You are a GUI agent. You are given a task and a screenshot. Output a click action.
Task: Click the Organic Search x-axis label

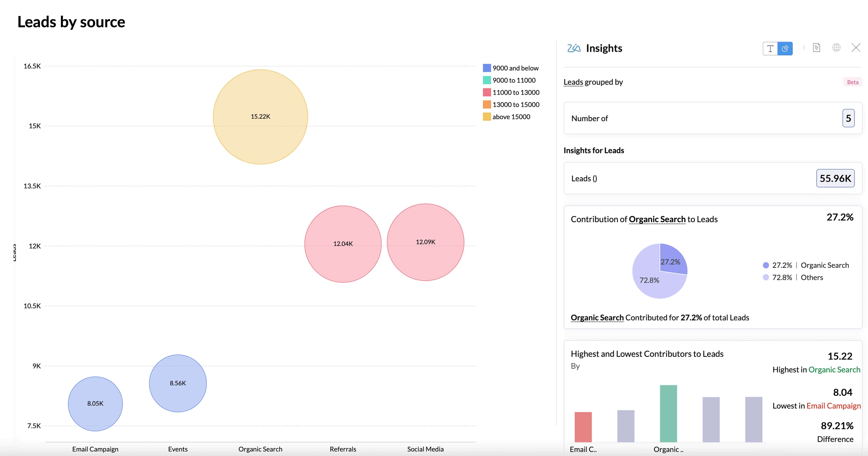click(260, 449)
